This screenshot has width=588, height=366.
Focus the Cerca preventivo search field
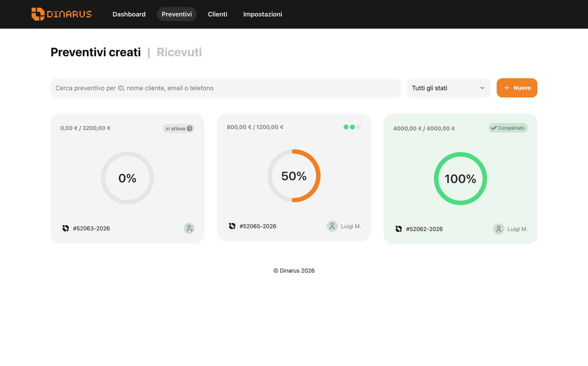tap(225, 88)
